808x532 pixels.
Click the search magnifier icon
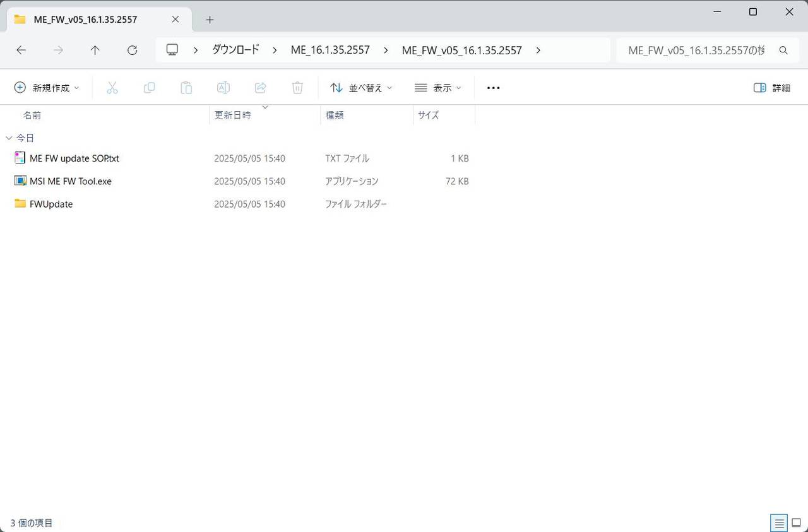(x=783, y=50)
